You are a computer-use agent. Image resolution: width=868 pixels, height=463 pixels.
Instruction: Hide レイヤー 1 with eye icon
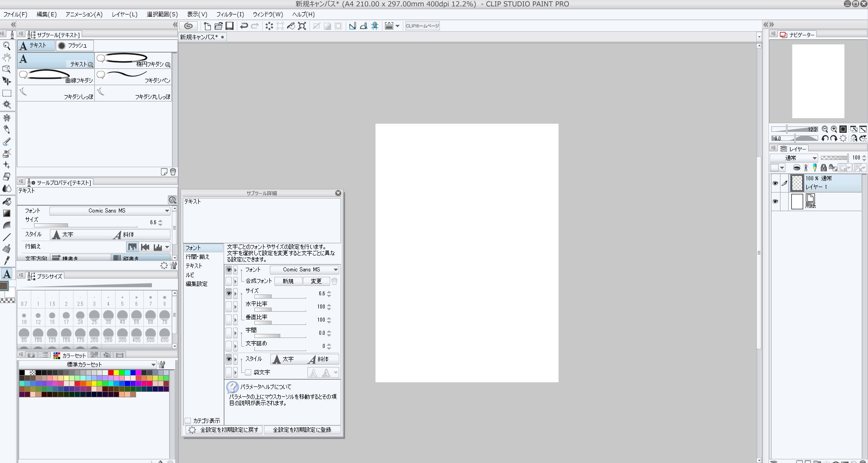pyautogui.click(x=775, y=183)
